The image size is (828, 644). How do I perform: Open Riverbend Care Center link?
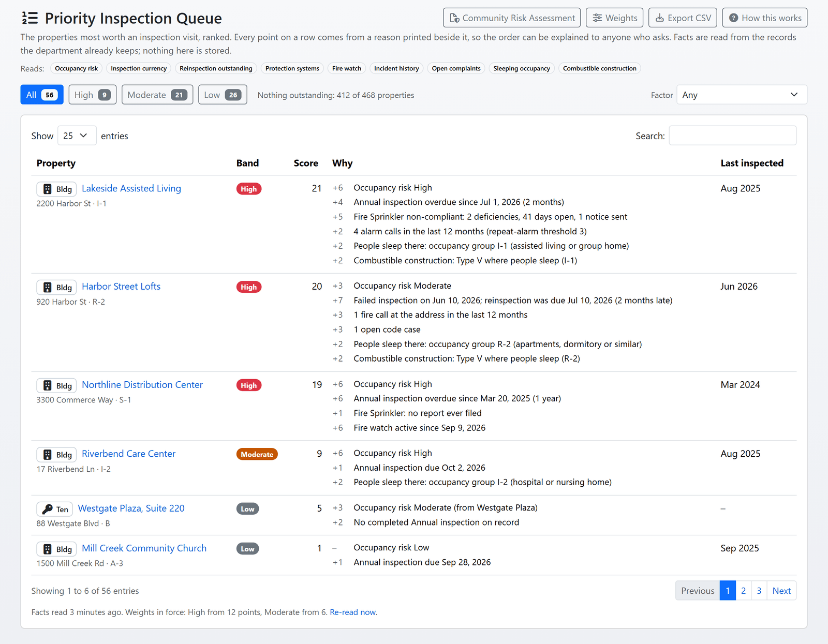128,454
